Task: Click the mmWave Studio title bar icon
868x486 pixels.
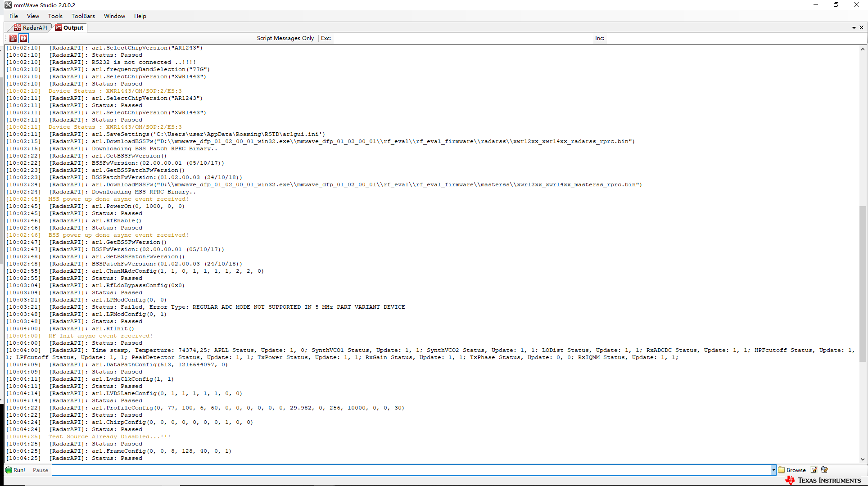Action: coord(8,5)
